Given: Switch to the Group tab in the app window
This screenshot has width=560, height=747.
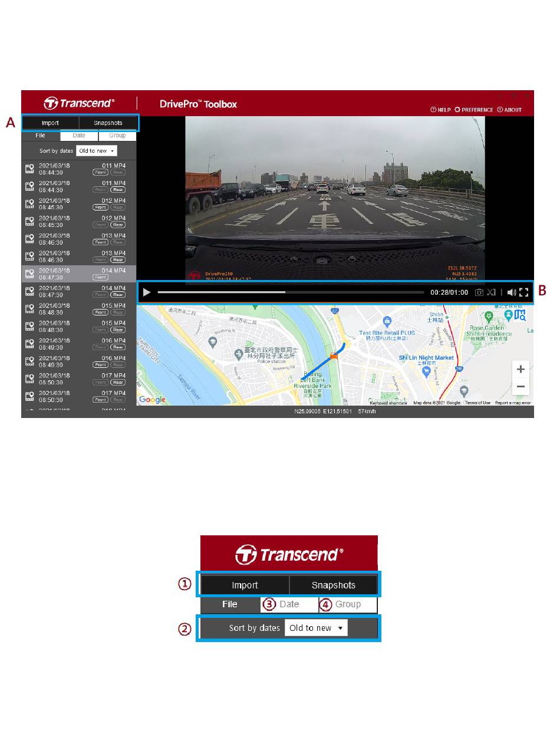Looking at the screenshot, I should coord(117,136).
